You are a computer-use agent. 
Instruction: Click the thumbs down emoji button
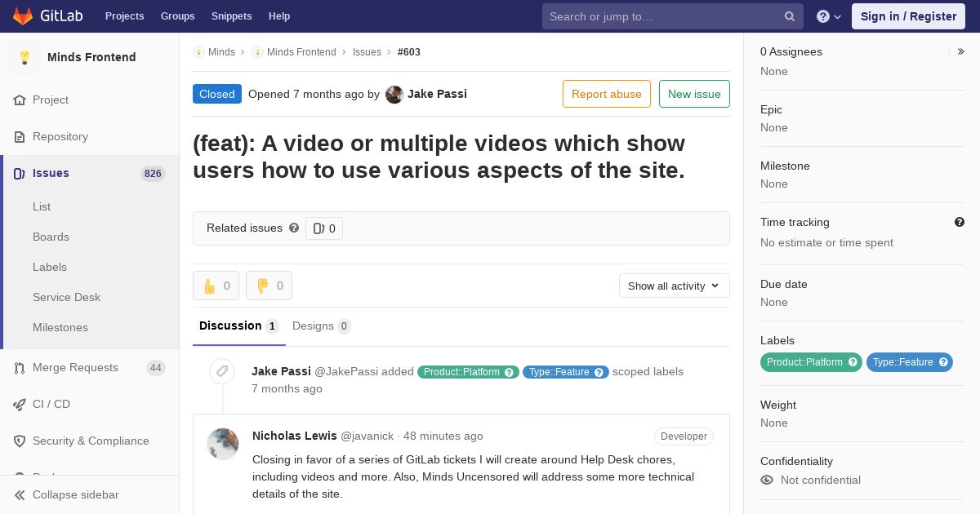coord(269,286)
